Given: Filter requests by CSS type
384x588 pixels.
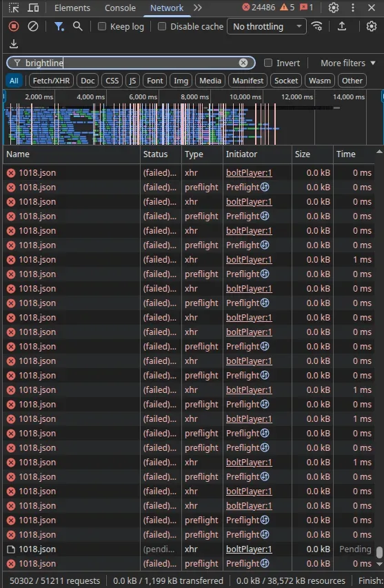Looking at the screenshot, I should (x=112, y=81).
